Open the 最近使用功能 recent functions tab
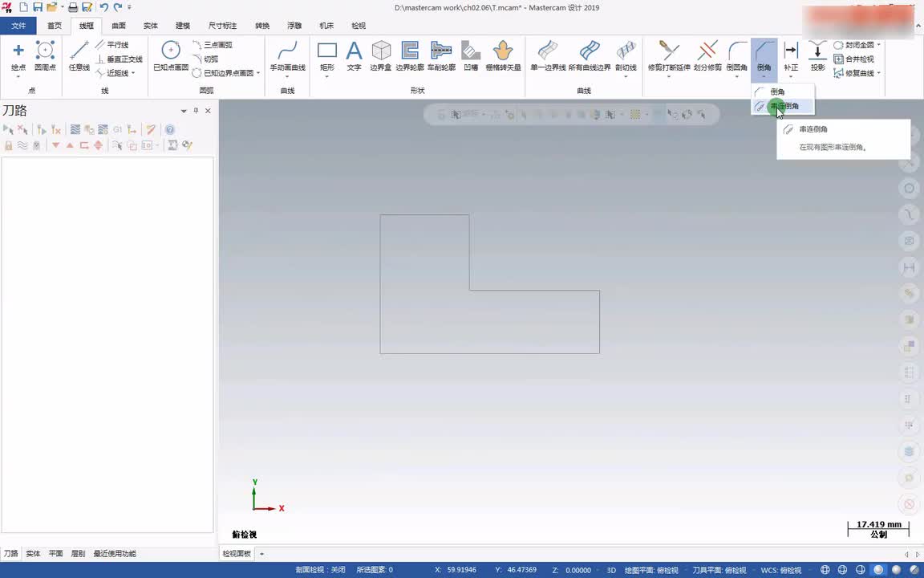Viewport: 924px width, 578px height. [x=115, y=554]
